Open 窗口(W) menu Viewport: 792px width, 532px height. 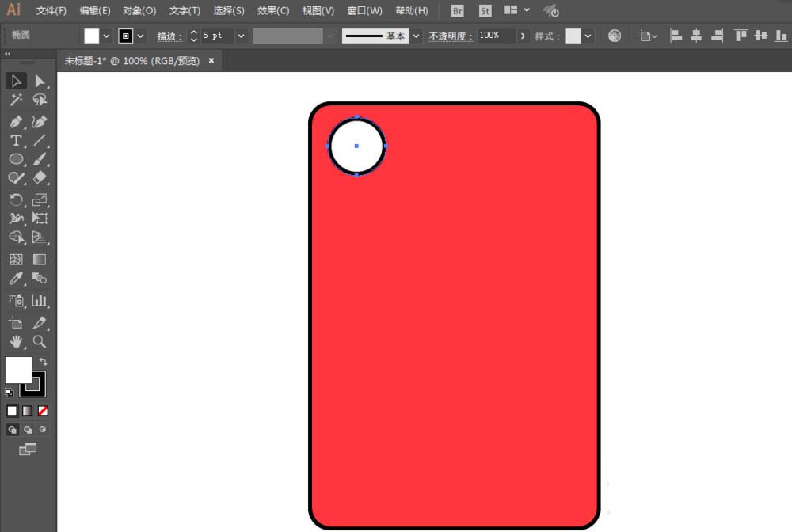pyautogui.click(x=364, y=10)
